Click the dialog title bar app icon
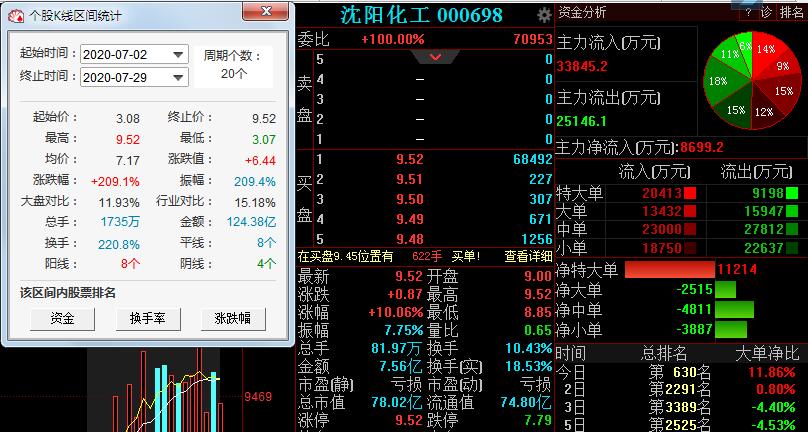Viewport: 808px width, 432px height. (15, 16)
